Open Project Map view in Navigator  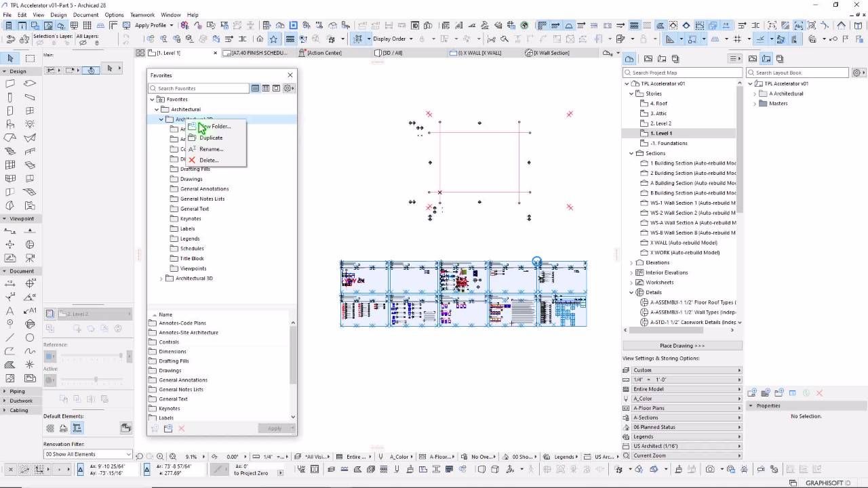(x=629, y=59)
